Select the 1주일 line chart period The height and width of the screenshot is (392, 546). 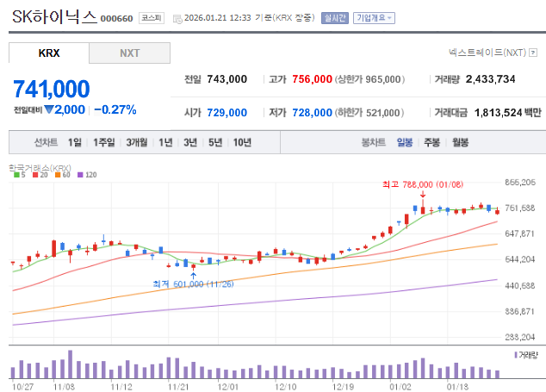pos(103,142)
